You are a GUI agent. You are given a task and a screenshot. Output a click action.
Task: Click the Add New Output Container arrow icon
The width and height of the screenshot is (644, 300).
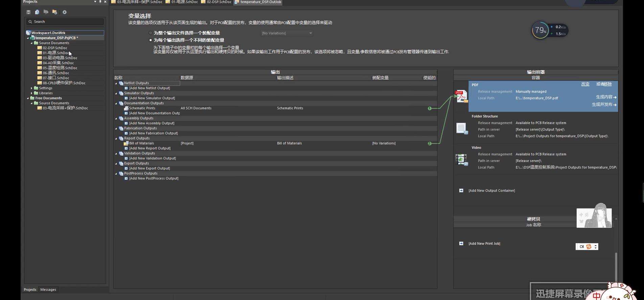pyautogui.click(x=461, y=191)
